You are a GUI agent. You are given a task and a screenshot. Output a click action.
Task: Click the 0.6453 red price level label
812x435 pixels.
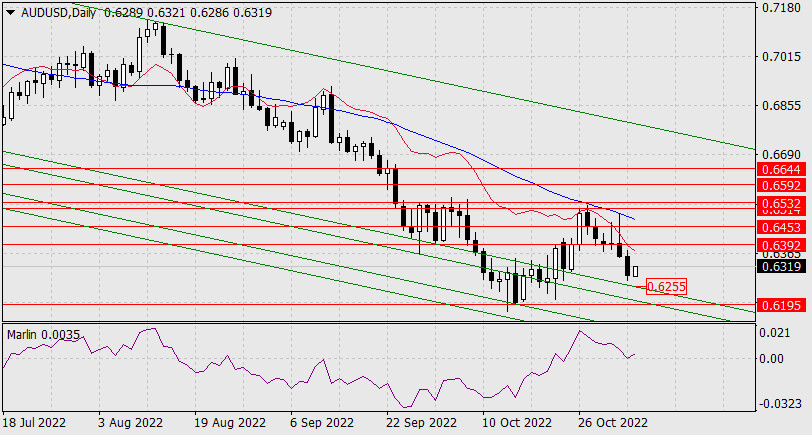780,226
